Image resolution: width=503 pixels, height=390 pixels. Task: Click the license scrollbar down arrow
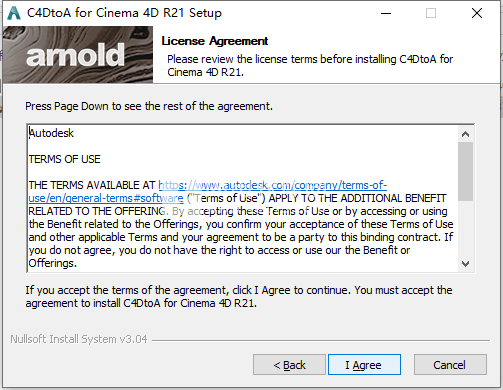click(x=465, y=264)
